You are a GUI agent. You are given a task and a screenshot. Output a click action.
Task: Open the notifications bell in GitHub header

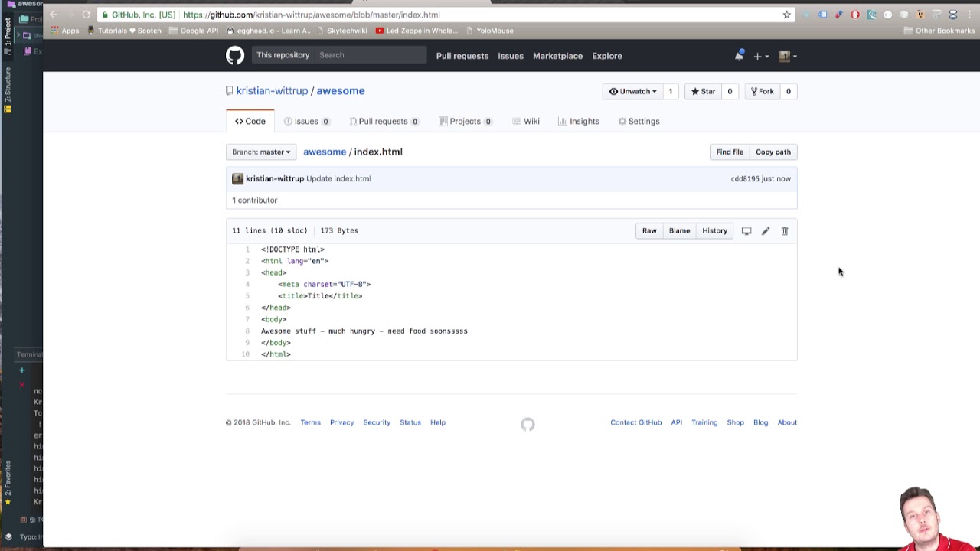click(739, 56)
